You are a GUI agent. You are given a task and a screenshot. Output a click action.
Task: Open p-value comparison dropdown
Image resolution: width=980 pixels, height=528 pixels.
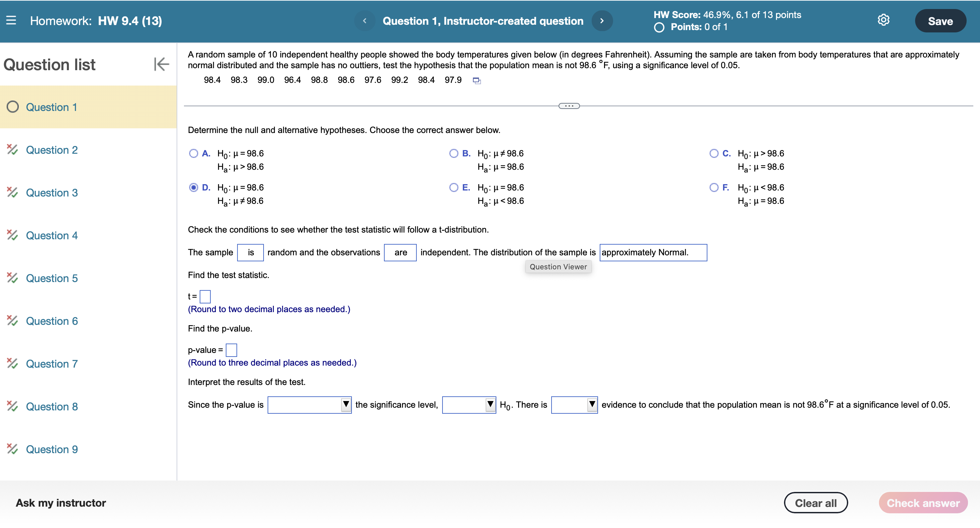pyautogui.click(x=309, y=405)
